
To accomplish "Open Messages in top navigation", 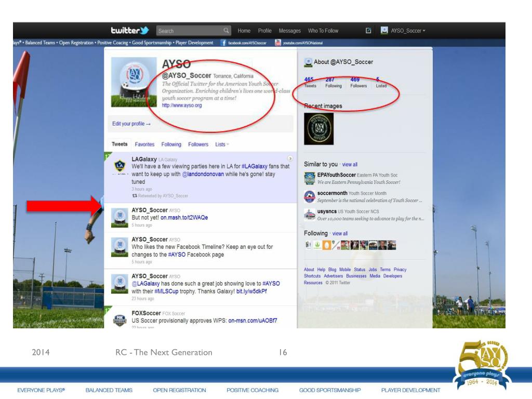I will (x=290, y=31).
